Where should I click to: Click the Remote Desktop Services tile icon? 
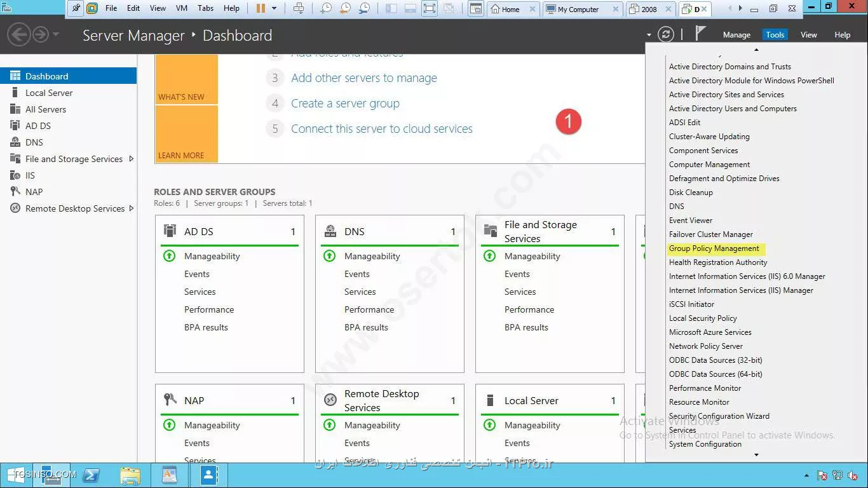(330, 400)
